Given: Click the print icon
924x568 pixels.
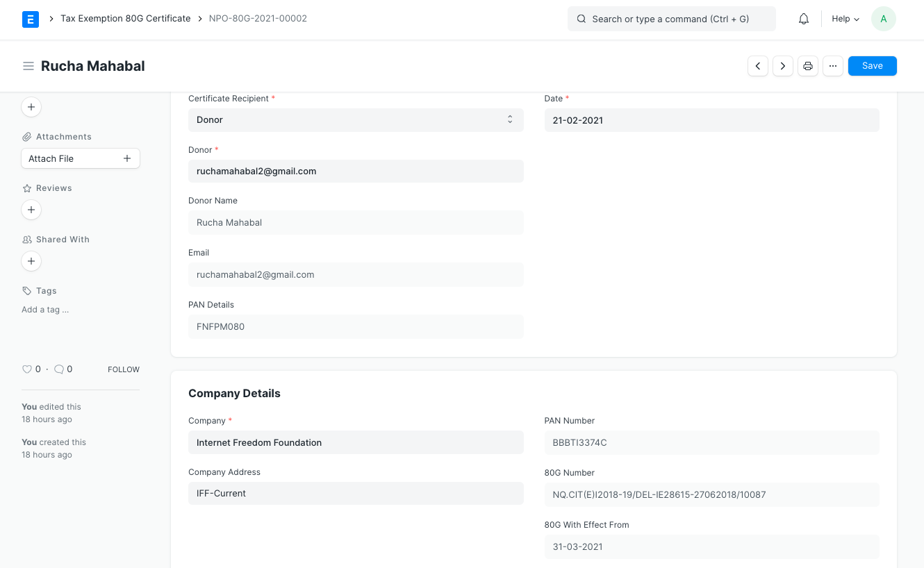Looking at the screenshot, I should 808,66.
